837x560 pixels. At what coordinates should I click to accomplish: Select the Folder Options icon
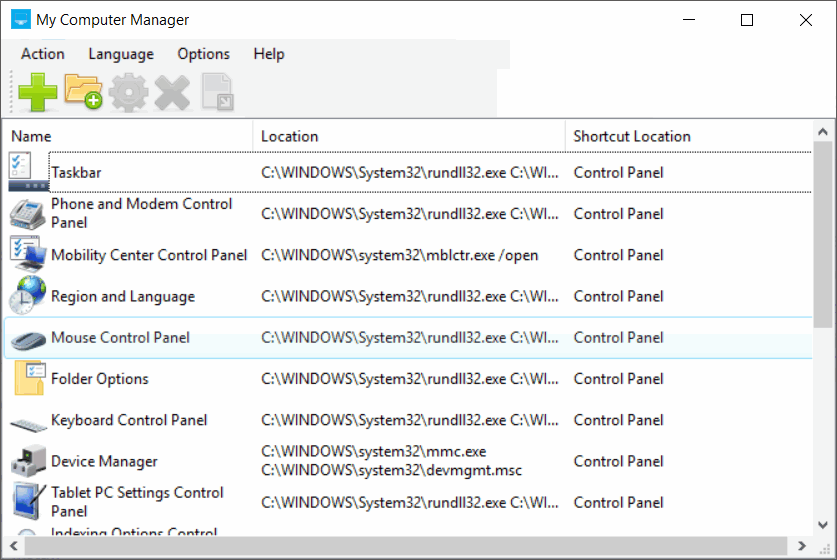pyautogui.click(x=27, y=379)
